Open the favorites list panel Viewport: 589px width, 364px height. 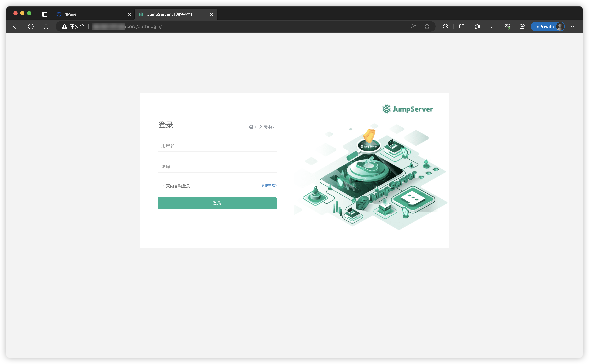click(477, 26)
